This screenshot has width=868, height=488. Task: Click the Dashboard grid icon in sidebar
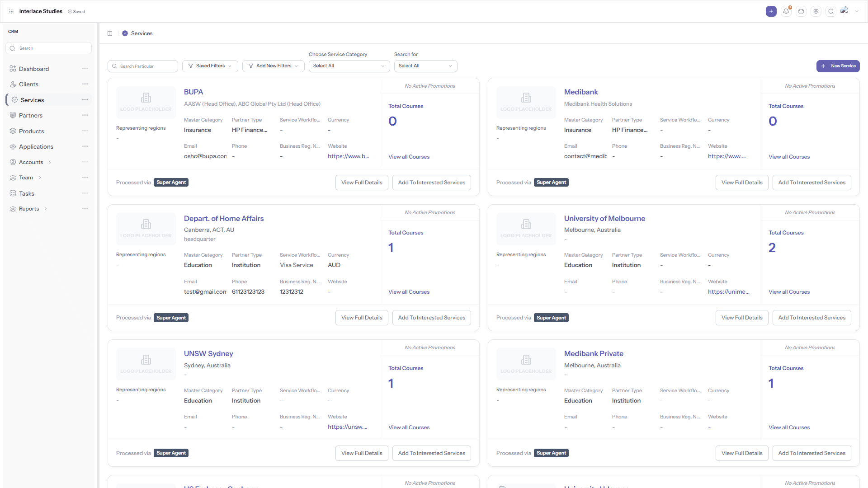point(13,69)
